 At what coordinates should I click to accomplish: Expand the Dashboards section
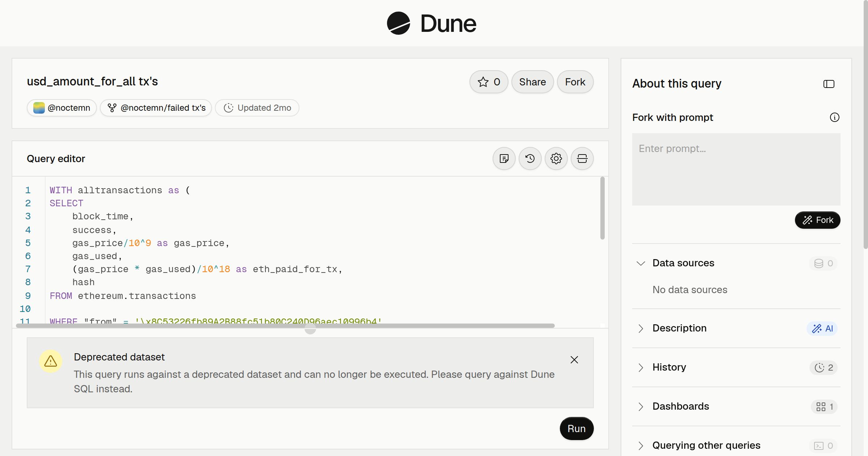coord(641,406)
